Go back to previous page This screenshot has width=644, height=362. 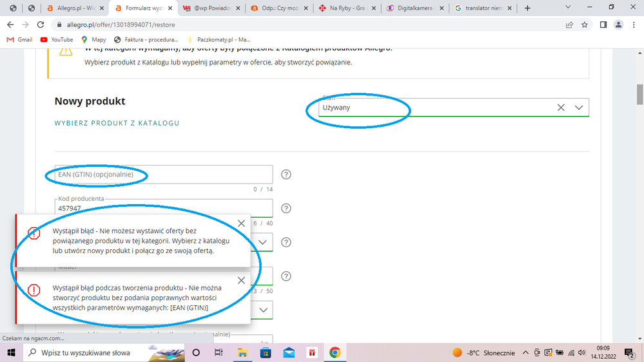click(x=10, y=24)
